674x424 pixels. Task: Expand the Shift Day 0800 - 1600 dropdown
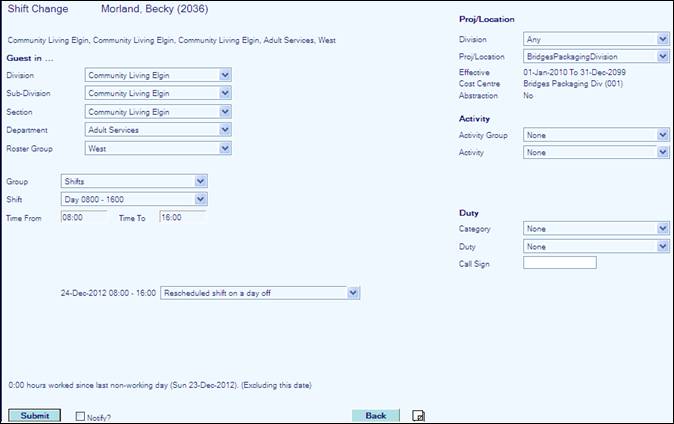[x=133, y=200]
